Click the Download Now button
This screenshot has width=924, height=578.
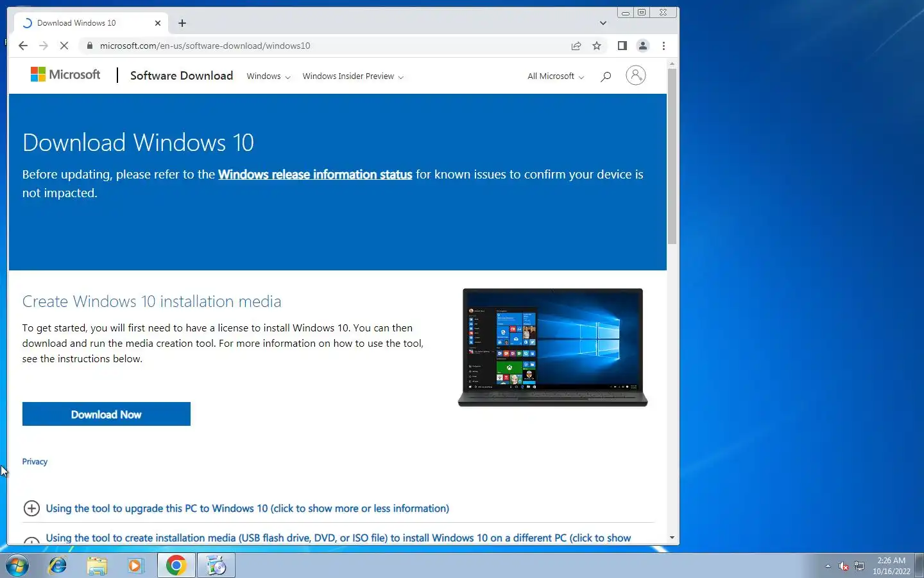107,414
